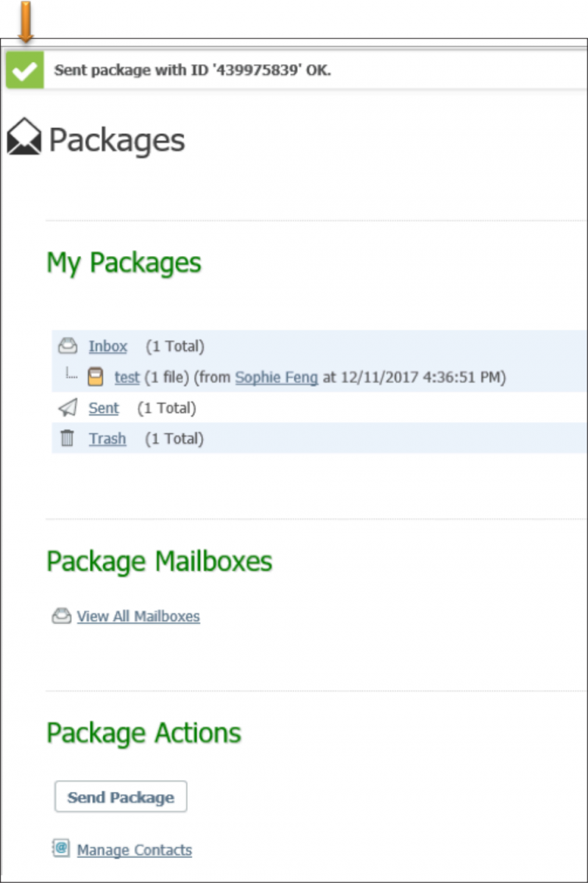Screen dimensions: 588x883
Task: Open the Trash folder link
Action: click(x=107, y=439)
